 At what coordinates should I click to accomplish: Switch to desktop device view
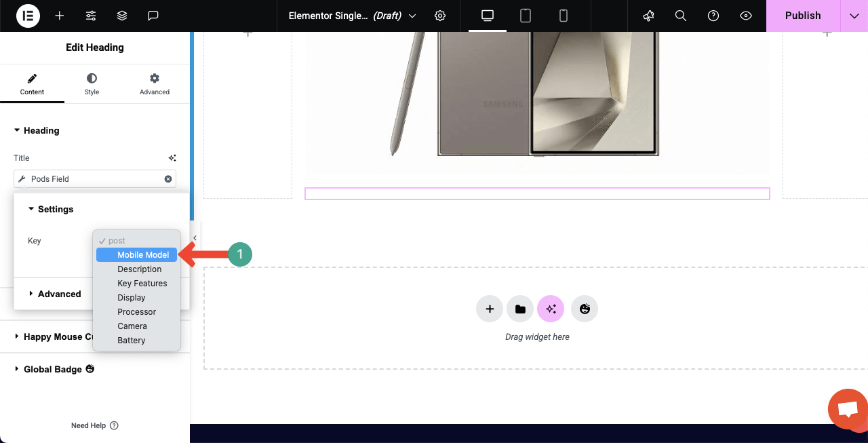[x=488, y=16]
